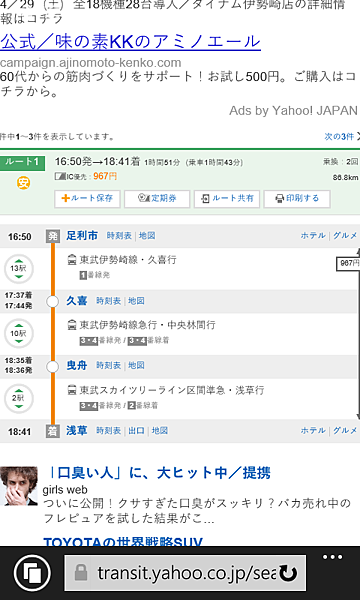Open the 味の素KK アミノエール ad link
The height and width of the screenshot is (600, 360).
pos(130,42)
